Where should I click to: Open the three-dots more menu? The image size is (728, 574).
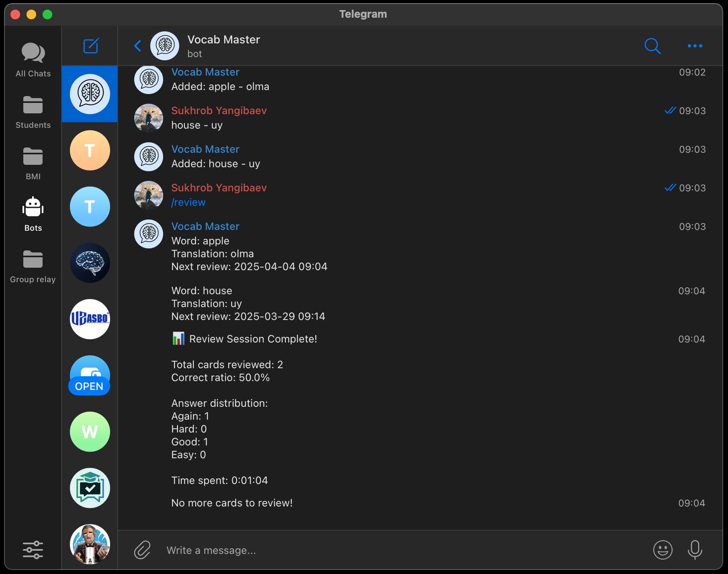click(695, 46)
